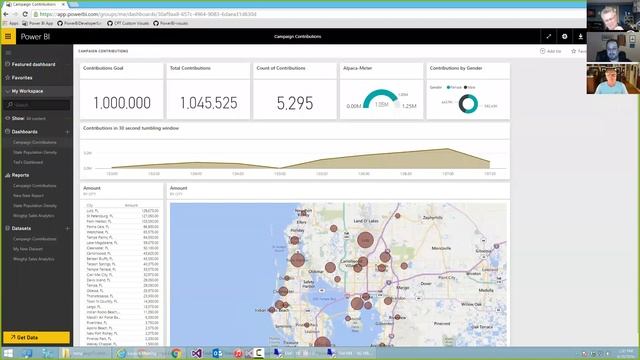This screenshot has height=360, width=640.
Task: Open Campaign Contributions dataset
Action: 34,239
